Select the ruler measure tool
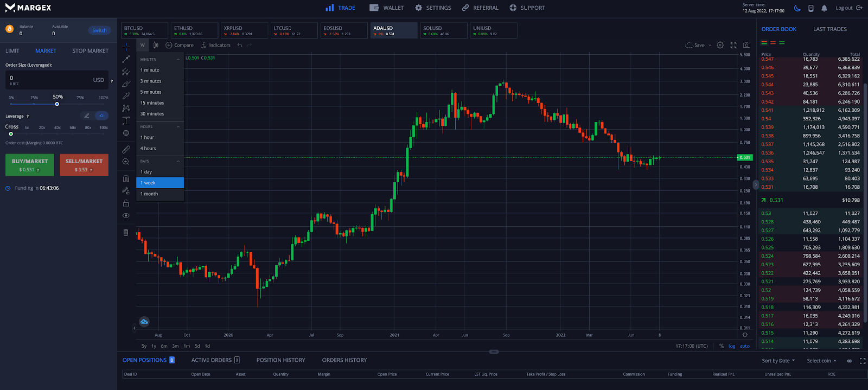Screen dimensions: 868x390 [126, 149]
